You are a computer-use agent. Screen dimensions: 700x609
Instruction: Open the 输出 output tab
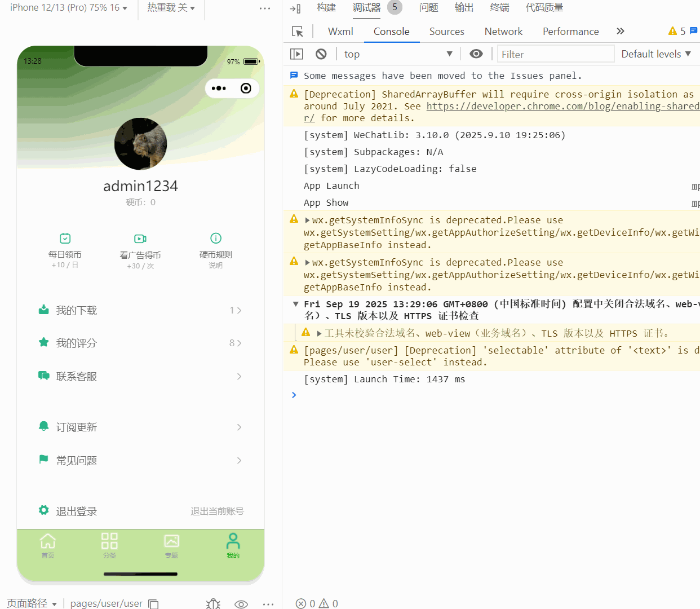click(x=464, y=8)
